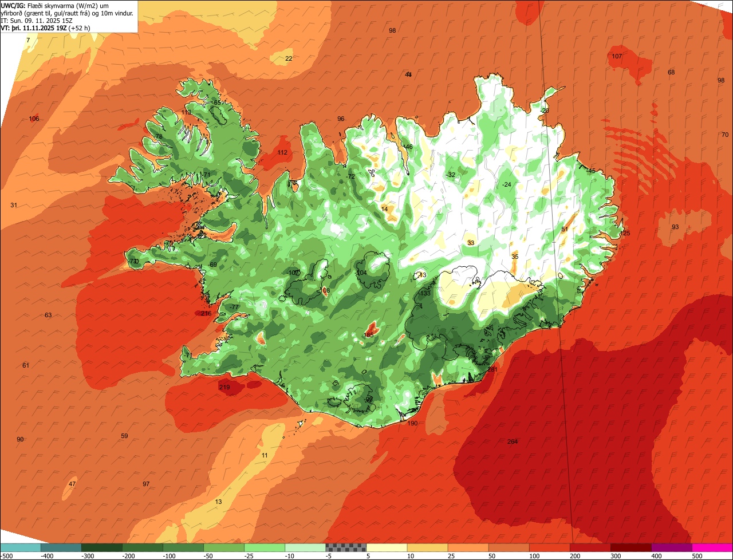Click the map value '-32' inland
The height and width of the screenshot is (560, 733).
(x=451, y=175)
